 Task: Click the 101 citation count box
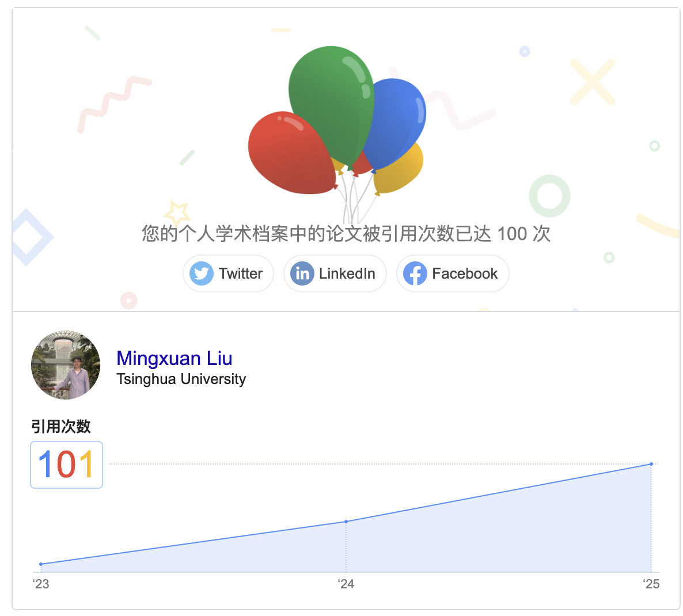coord(67,465)
